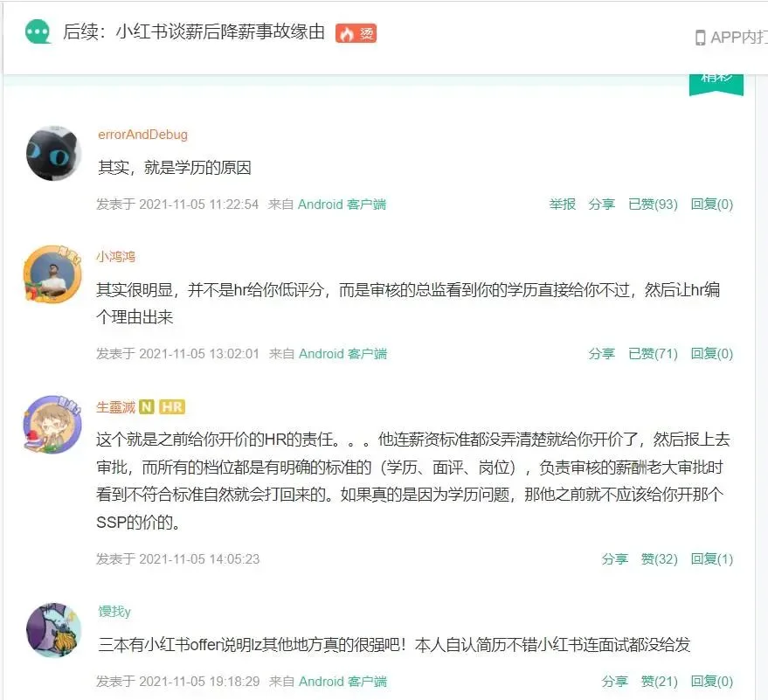Expand replies with 回复(1)
The width and height of the screenshot is (768, 700).
coord(712,559)
